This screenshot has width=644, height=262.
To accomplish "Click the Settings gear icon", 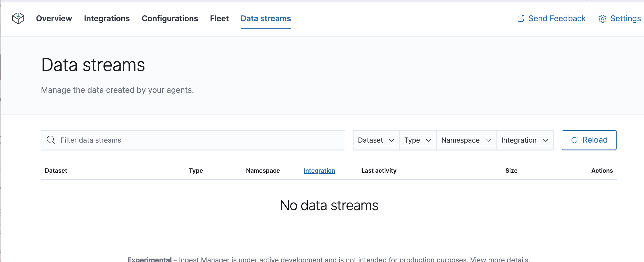I will 603,19.
